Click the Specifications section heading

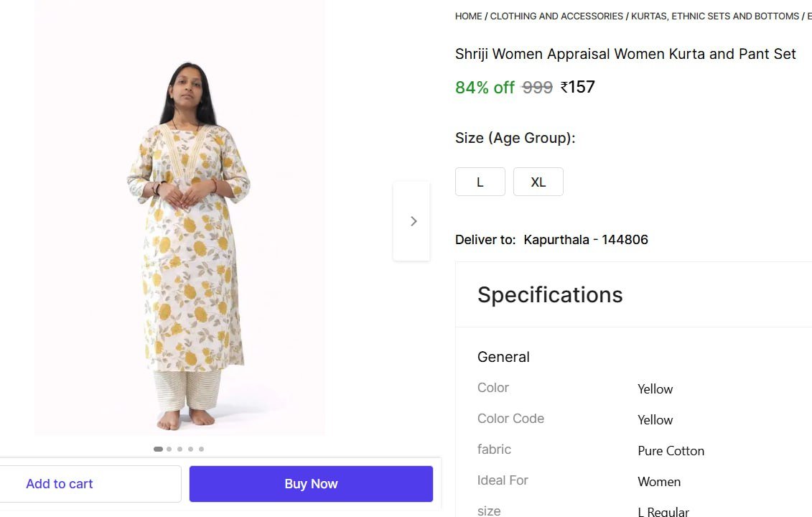[550, 294]
